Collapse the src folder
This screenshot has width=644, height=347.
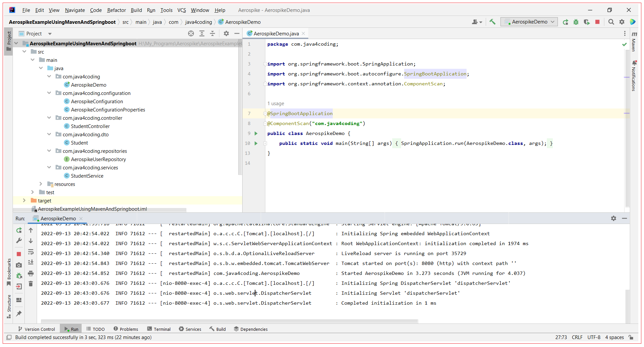point(24,52)
